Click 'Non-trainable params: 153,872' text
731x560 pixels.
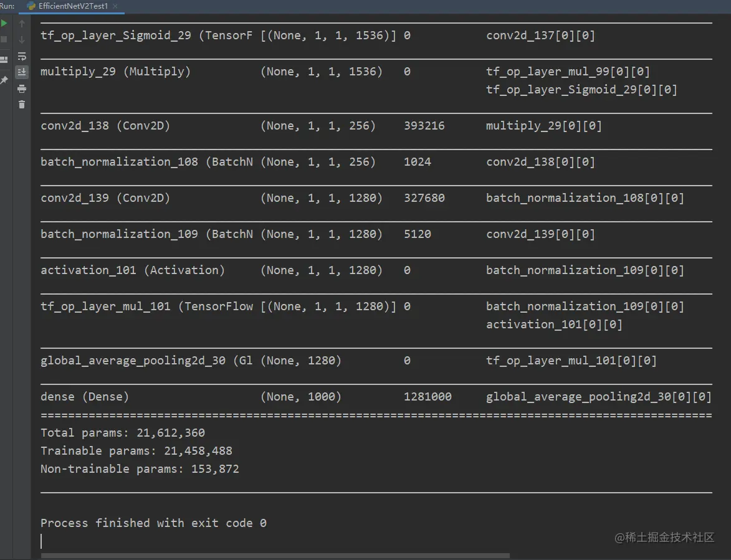click(140, 468)
